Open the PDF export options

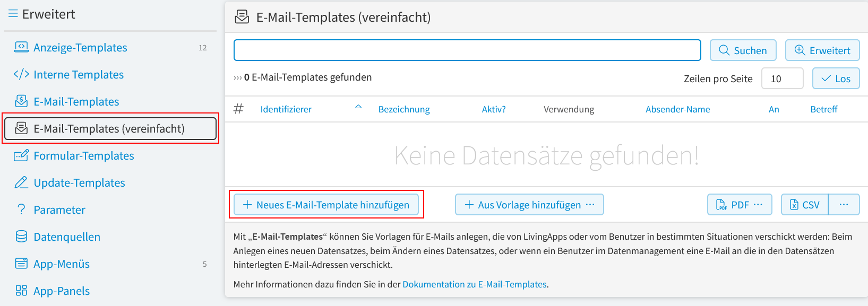(740, 205)
